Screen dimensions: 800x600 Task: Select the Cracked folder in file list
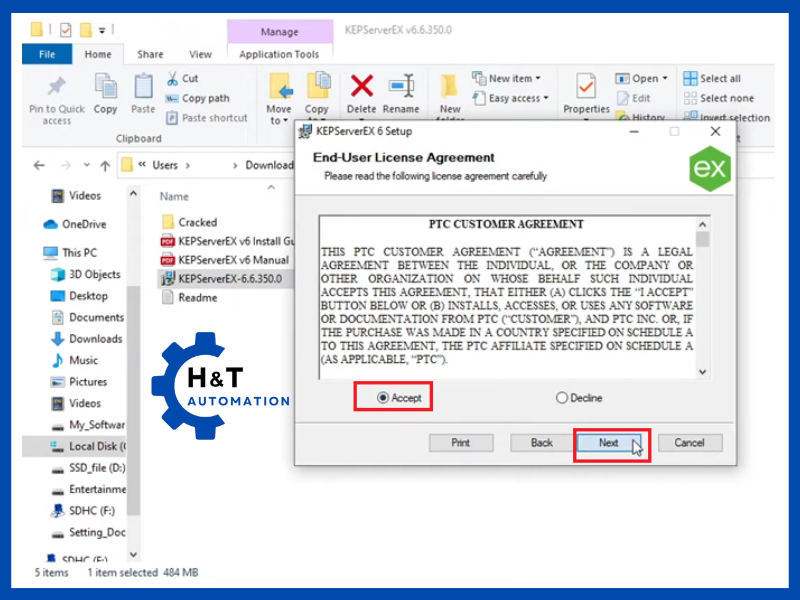point(197,222)
